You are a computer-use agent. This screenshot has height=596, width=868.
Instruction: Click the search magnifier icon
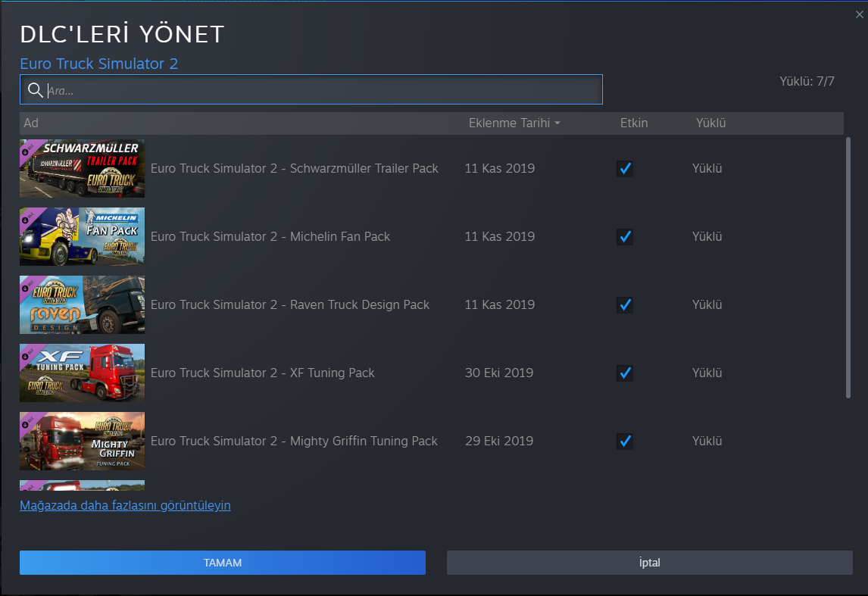tap(36, 89)
